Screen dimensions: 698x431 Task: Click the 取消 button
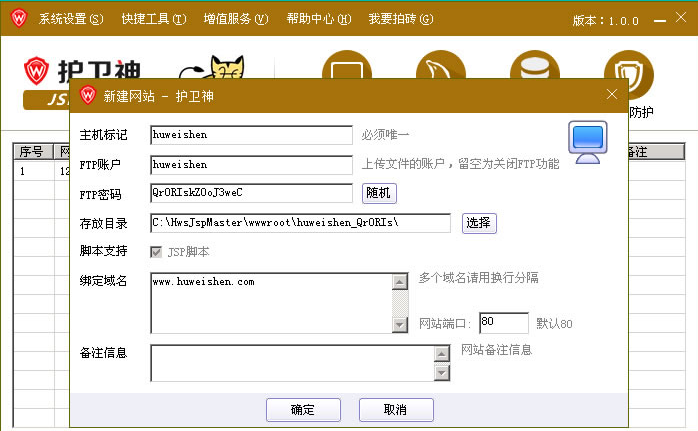pyautogui.click(x=396, y=410)
